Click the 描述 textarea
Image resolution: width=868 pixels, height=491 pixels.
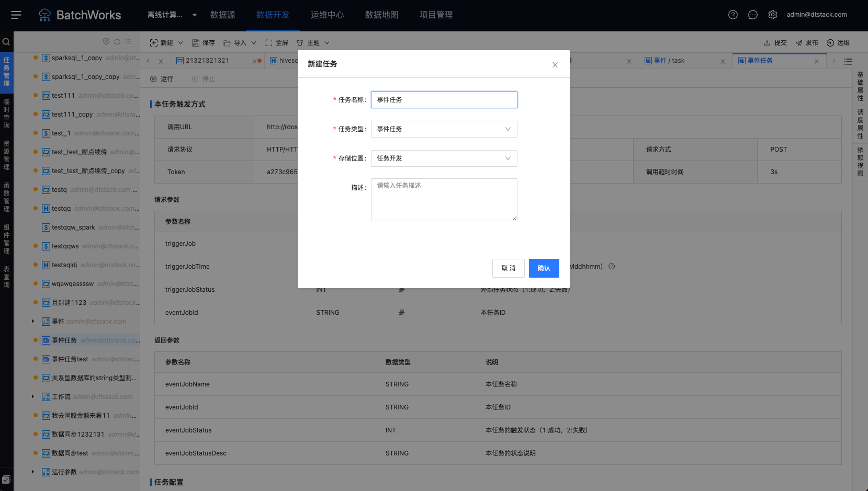click(444, 200)
